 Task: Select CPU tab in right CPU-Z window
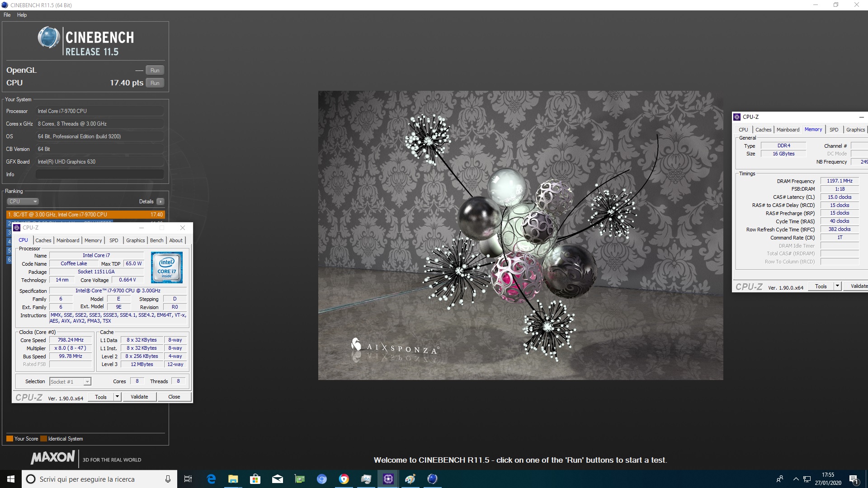point(743,130)
